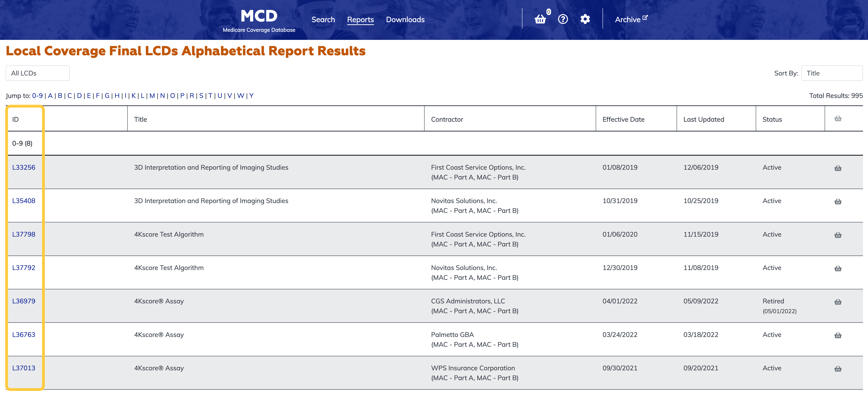Open the Sort By Title dropdown
Image resolution: width=868 pixels, height=395 pixels.
coord(831,73)
